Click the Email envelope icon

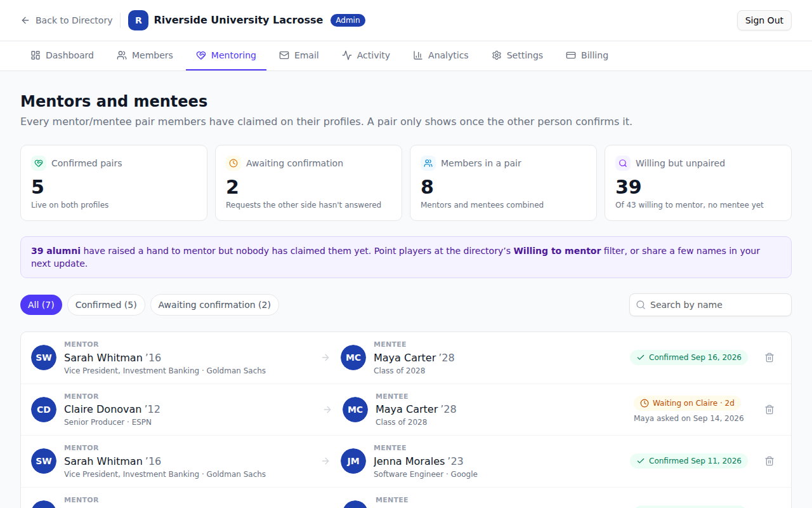coord(284,55)
